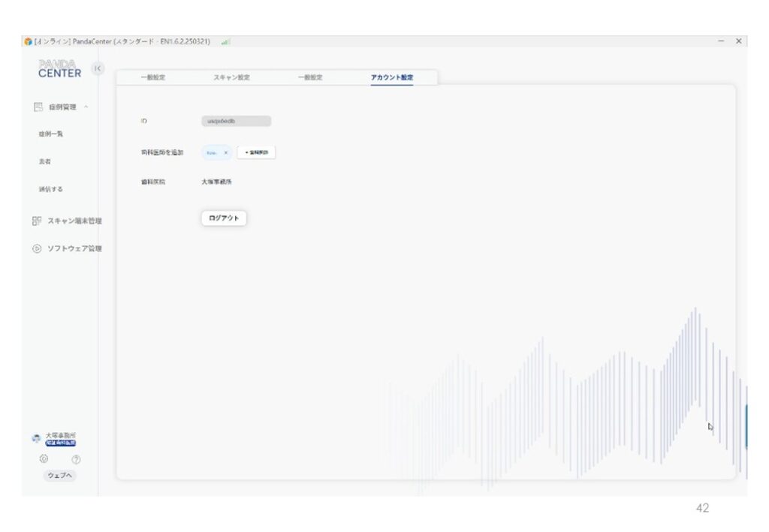The width and height of the screenshot is (769, 532).
Task: Click the settings gear icon in sidebar
Action: click(44, 459)
